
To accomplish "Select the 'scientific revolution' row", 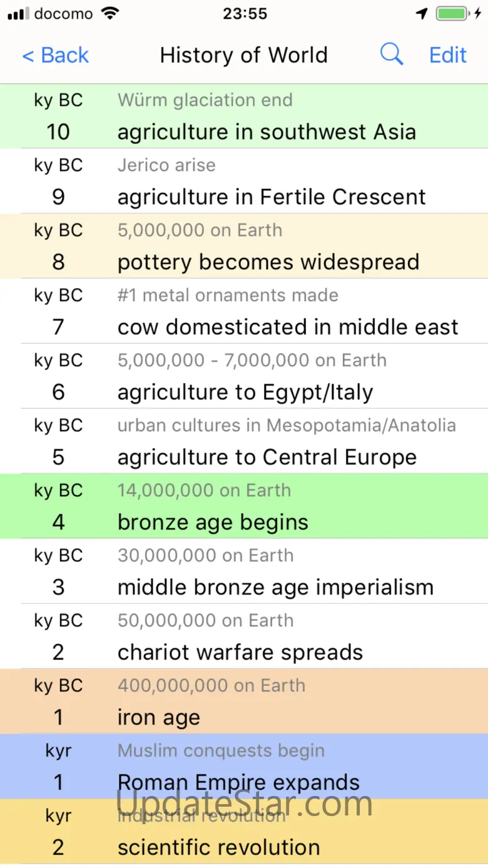I will click(x=219, y=847).
